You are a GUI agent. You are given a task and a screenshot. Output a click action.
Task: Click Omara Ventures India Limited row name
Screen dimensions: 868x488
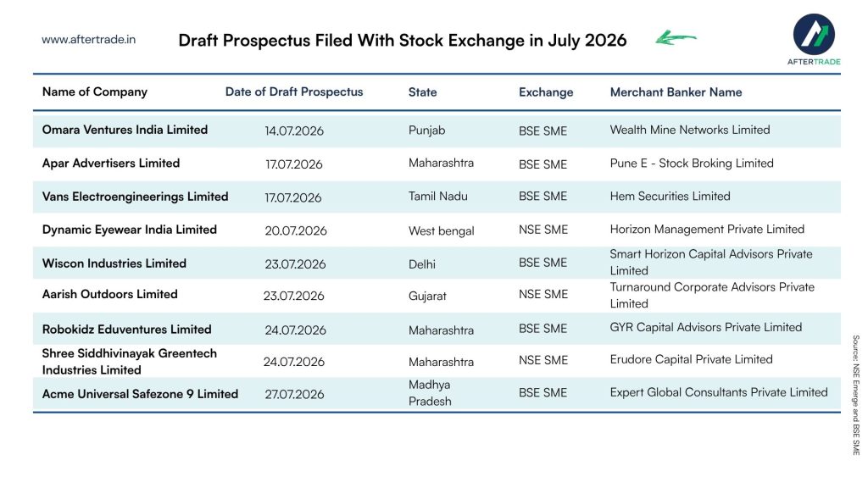pyautogui.click(x=125, y=130)
